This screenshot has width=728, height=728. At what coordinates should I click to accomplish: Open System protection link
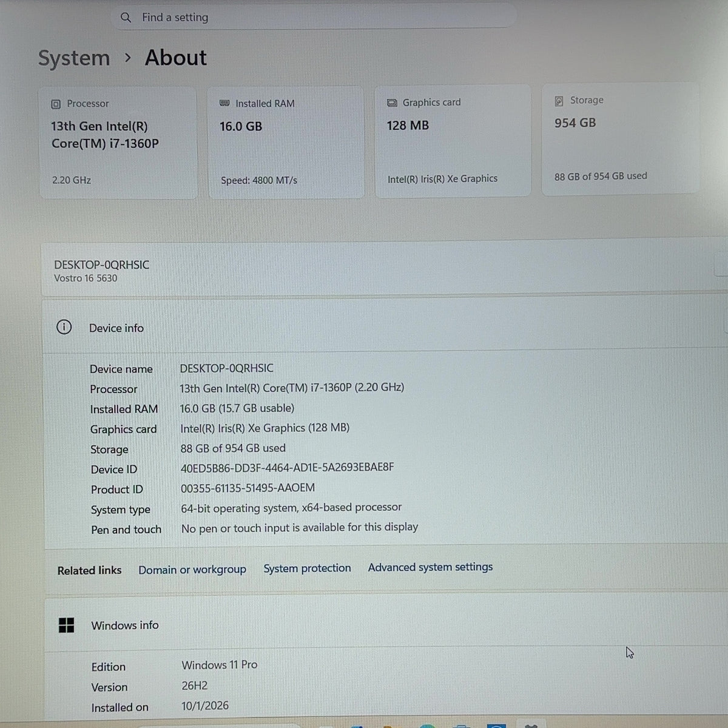(307, 568)
